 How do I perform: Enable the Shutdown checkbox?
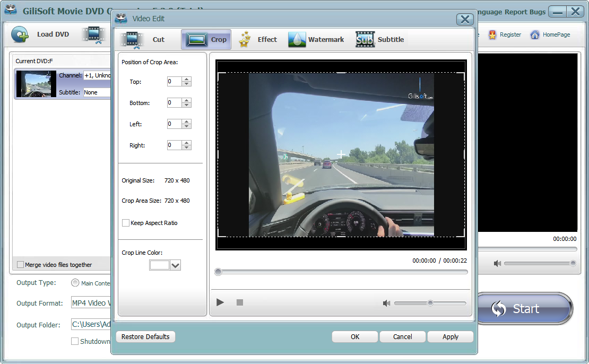[75, 341]
